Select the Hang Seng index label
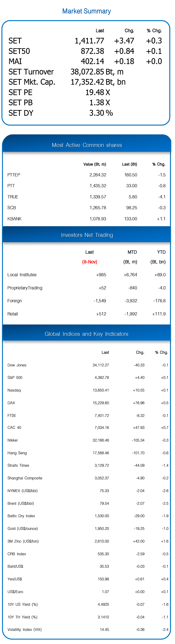The width and height of the screenshot is (175, 644). 17,453
